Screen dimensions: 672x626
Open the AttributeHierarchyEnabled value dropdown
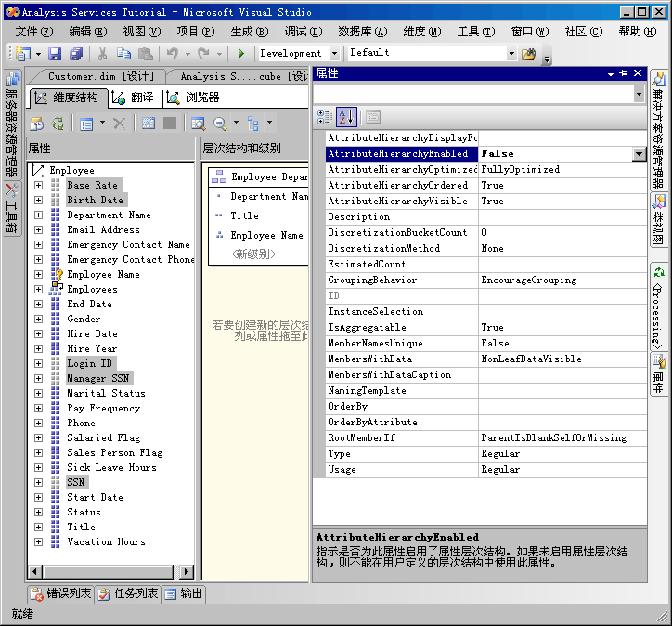pyautogui.click(x=639, y=154)
